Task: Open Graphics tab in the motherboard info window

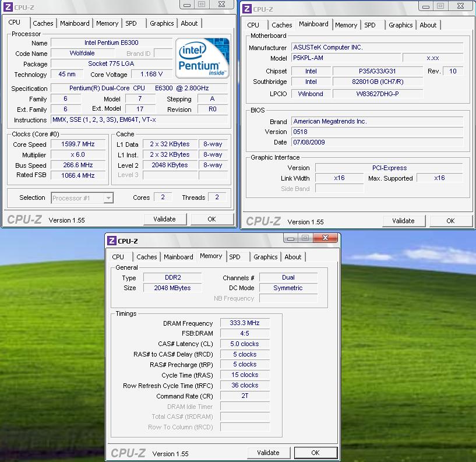Action: 401,25
